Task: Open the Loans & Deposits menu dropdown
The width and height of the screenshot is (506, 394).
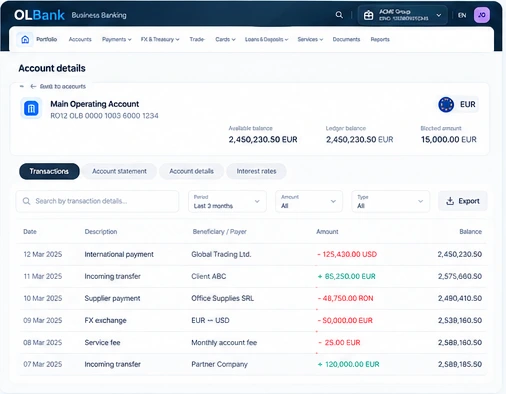Action: click(x=266, y=39)
